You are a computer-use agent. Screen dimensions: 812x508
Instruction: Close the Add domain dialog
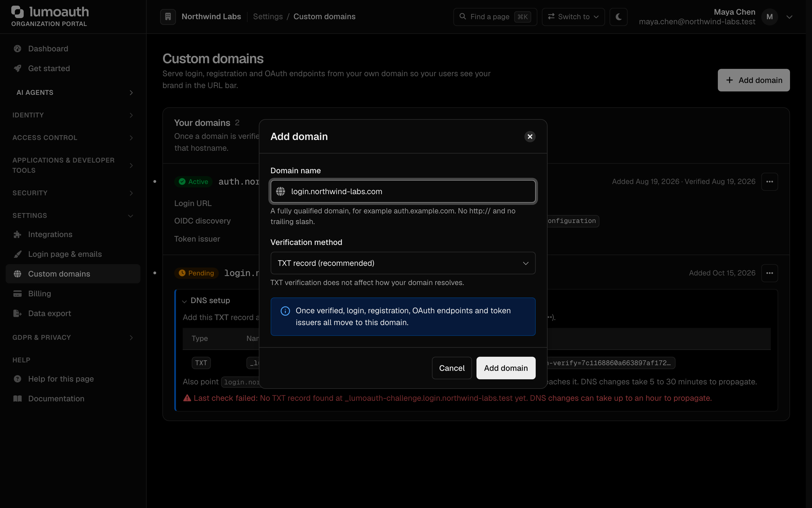tap(530, 136)
